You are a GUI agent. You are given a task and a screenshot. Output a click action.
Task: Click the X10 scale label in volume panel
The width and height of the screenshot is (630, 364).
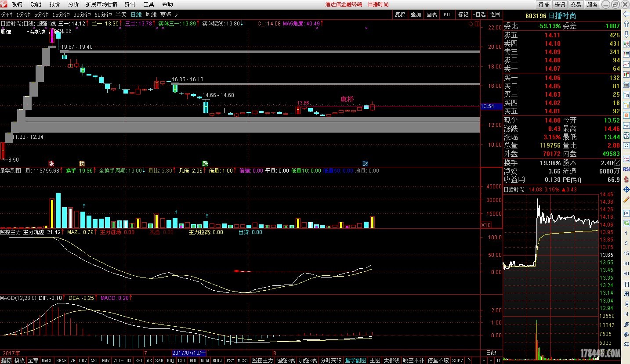click(x=486, y=225)
